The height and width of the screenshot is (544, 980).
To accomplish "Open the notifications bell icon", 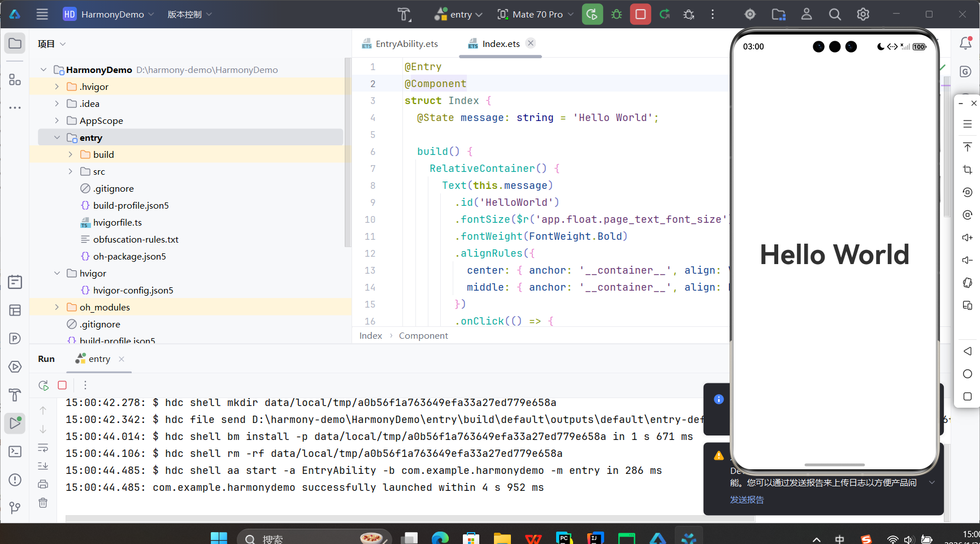I will 966,43.
